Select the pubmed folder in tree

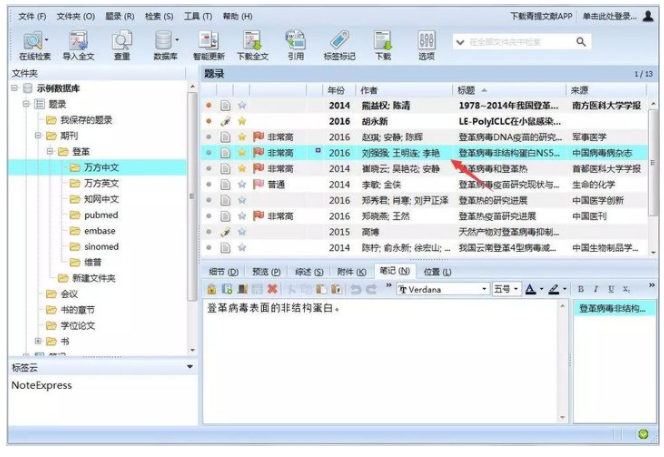101,215
